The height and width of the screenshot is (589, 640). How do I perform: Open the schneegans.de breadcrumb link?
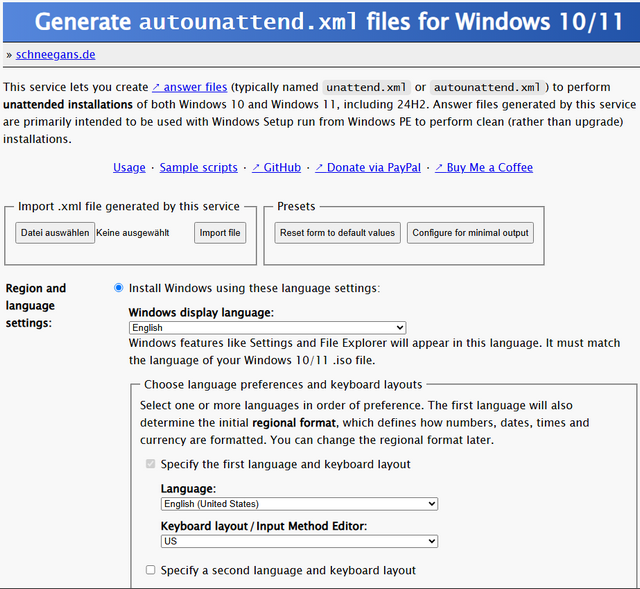[x=56, y=55]
